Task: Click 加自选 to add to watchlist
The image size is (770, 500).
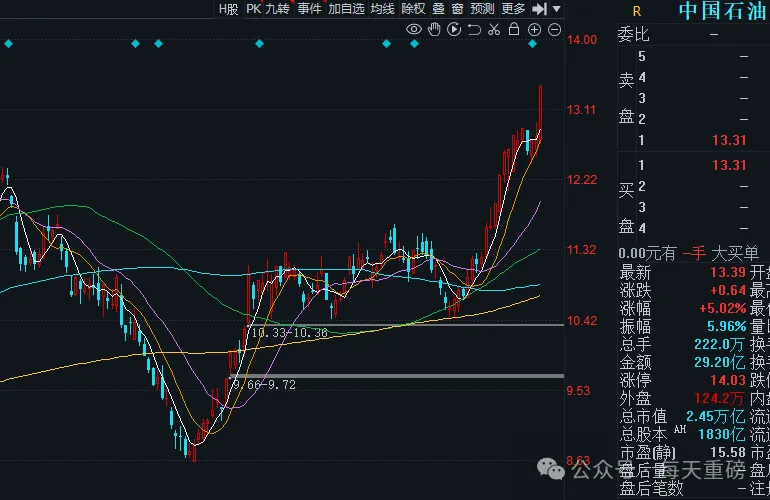Action: pyautogui.click(x=346, y=9)
